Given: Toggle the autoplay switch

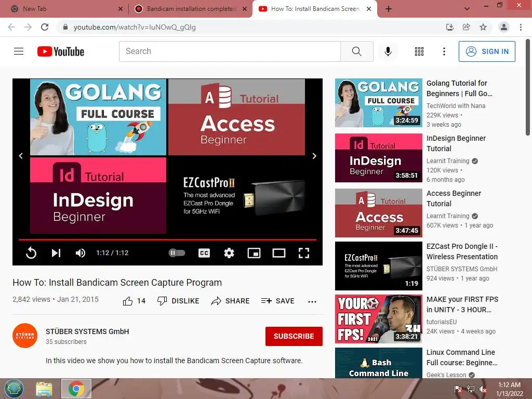Looking at the screenshot, I should point(177,253).
